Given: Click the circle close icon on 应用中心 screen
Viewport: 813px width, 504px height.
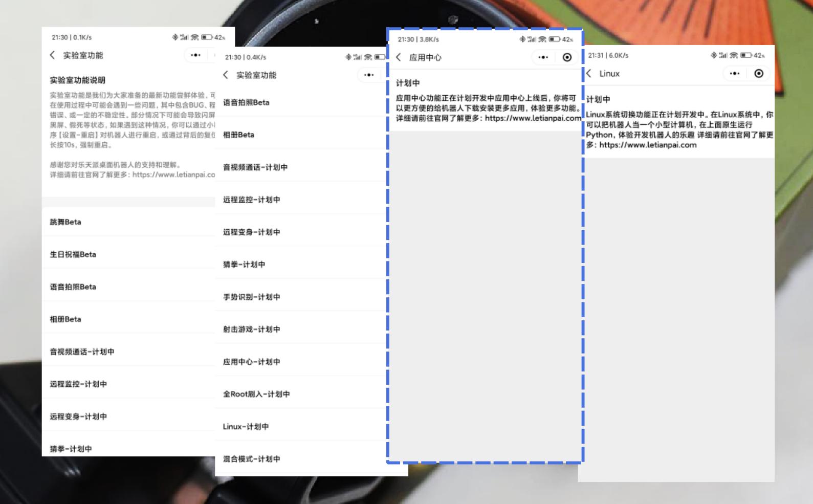Looking at the screenshot, I should coord(567,57).
